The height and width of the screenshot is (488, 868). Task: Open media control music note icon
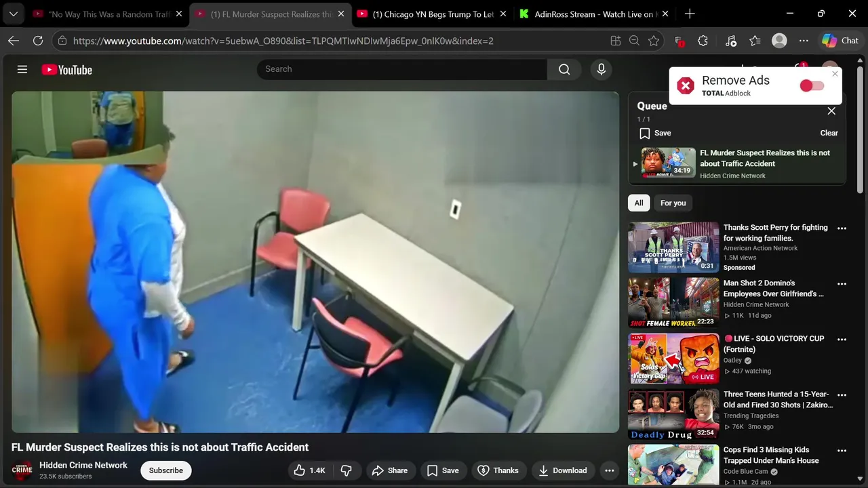pos(730,41)
